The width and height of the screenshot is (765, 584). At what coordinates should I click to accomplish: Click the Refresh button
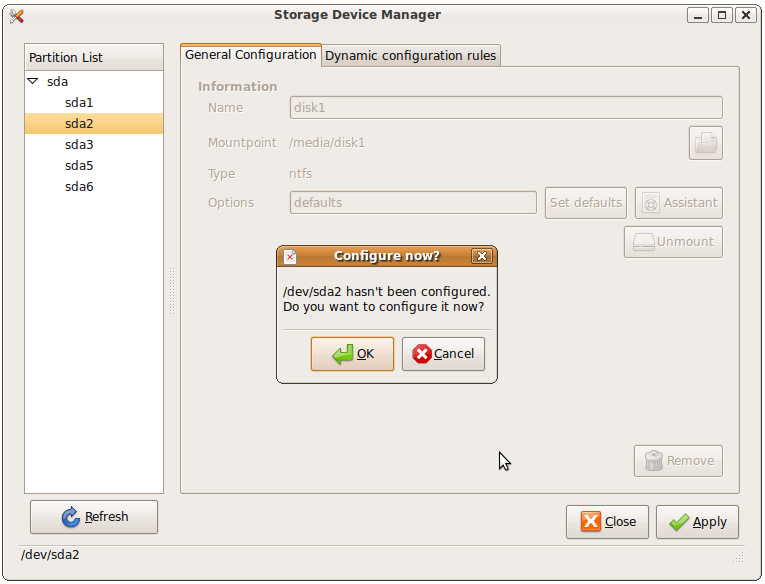pyautogui.click(x=94, y=517)
